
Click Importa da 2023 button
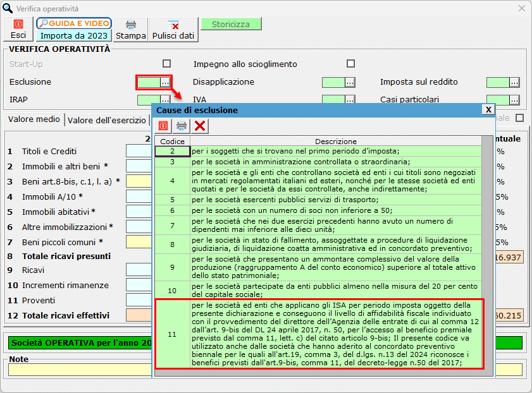[x=73, y=36]
